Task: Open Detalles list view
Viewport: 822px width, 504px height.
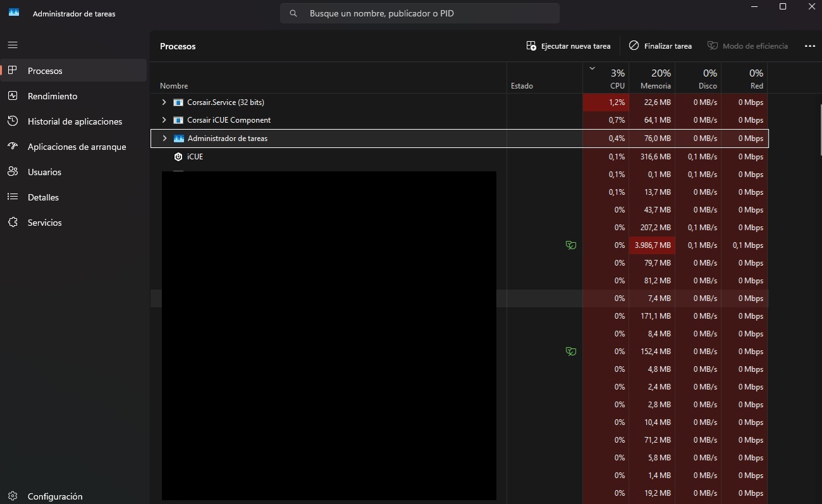Action: coord(43,197)
